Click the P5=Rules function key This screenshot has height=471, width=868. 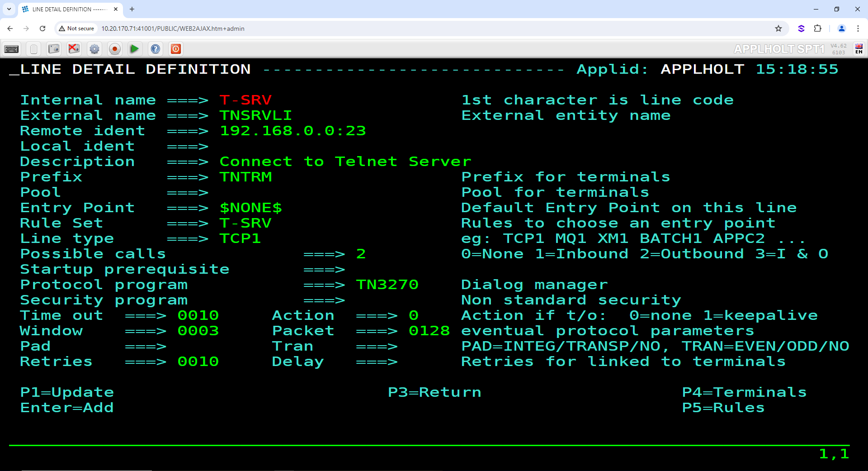(723, 408)
